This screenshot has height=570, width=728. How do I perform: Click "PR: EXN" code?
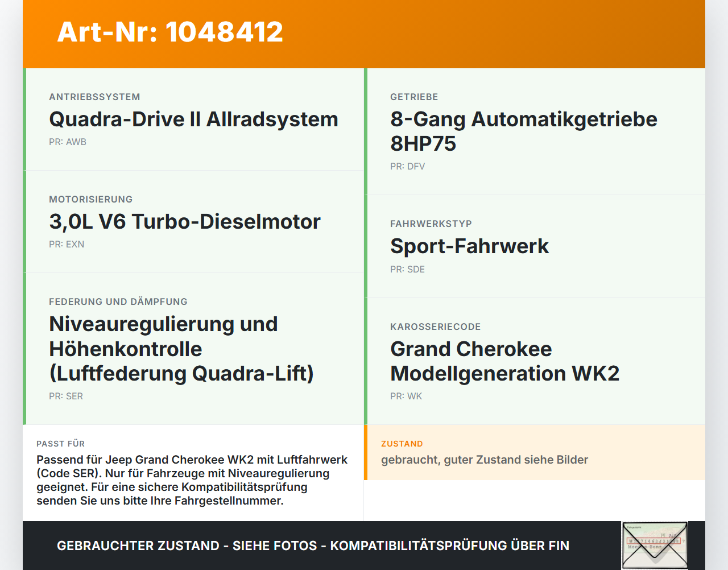(67, 245)
